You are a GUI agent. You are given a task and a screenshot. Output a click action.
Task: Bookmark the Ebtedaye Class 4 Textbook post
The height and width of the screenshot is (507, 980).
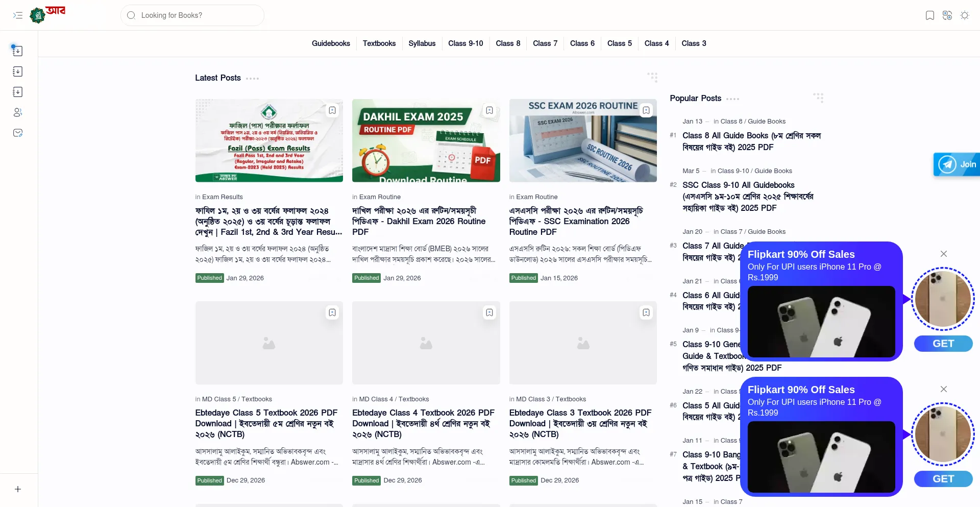point(489,312)
